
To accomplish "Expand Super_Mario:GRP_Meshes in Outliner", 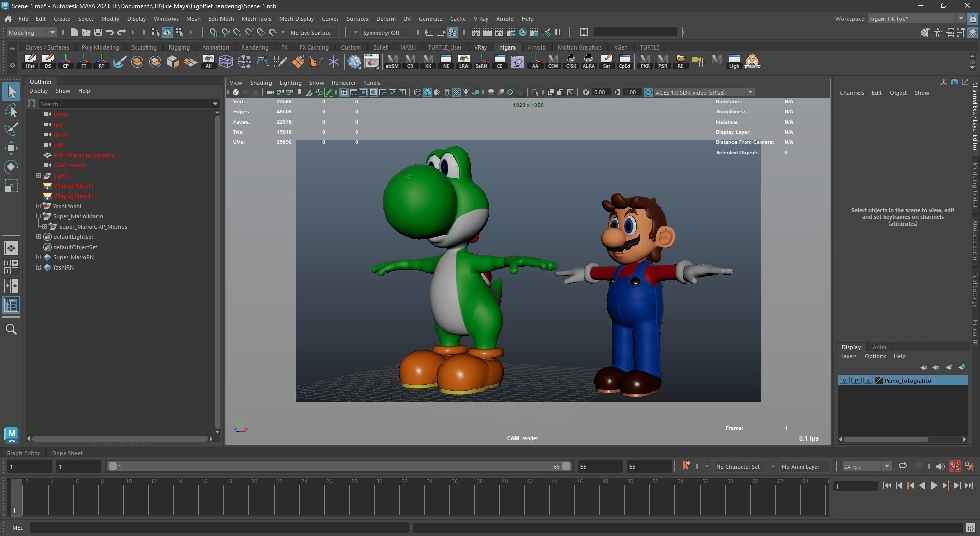I will (x=44, y=227).
